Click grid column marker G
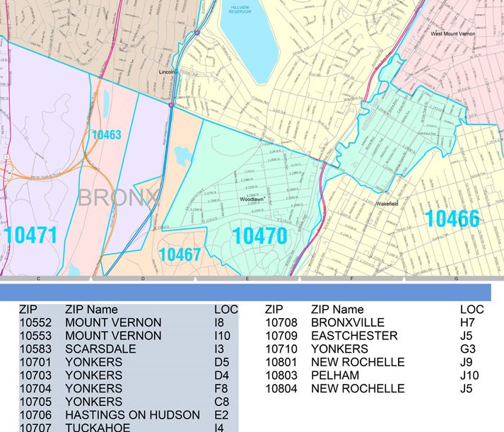Viewport: 504px width, 432px height. pyautogui.click(x=456, y=279)
